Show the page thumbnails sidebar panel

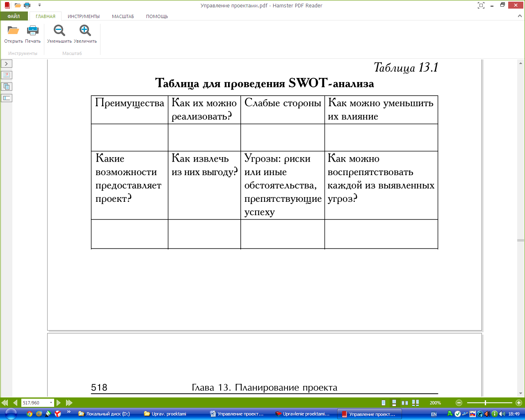click(7, 87)
